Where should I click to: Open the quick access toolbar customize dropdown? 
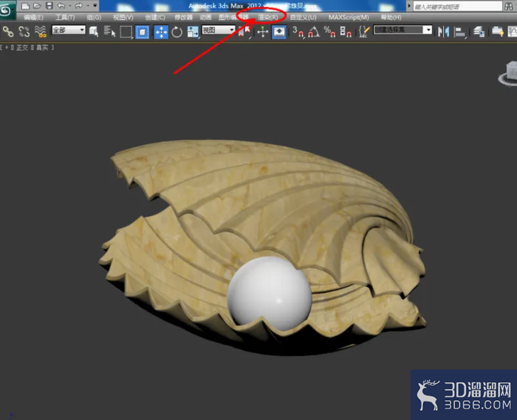click(x=95, y=6)
